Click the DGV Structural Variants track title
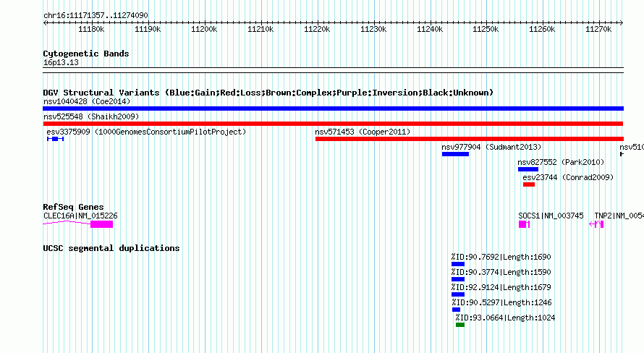This screenshot has height=353, width=644. (268, 93)
